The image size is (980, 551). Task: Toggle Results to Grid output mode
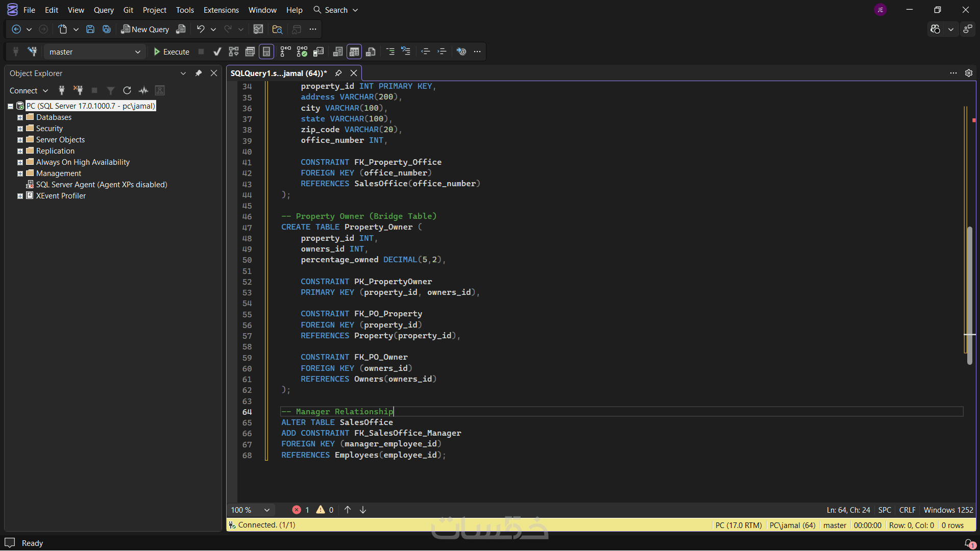(354, 52)
